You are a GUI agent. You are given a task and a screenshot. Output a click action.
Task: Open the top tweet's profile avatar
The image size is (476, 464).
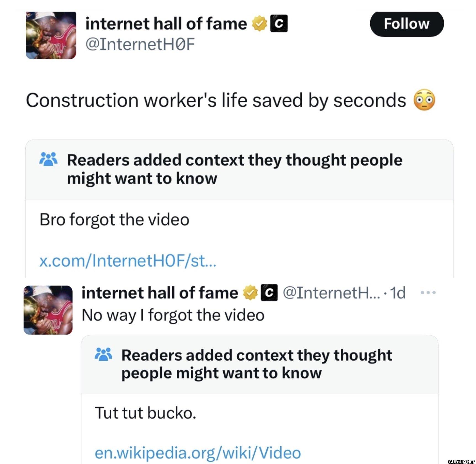click(51, 35)
